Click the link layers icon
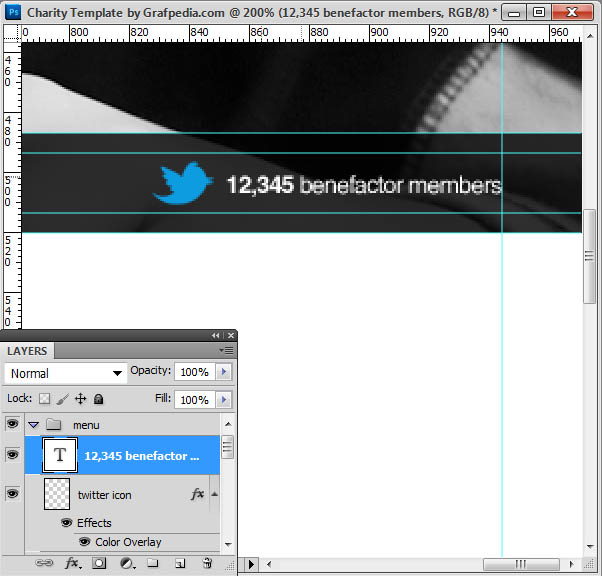Image resolution: width=602 pixels, height=576 pixels. coord(44,563)
